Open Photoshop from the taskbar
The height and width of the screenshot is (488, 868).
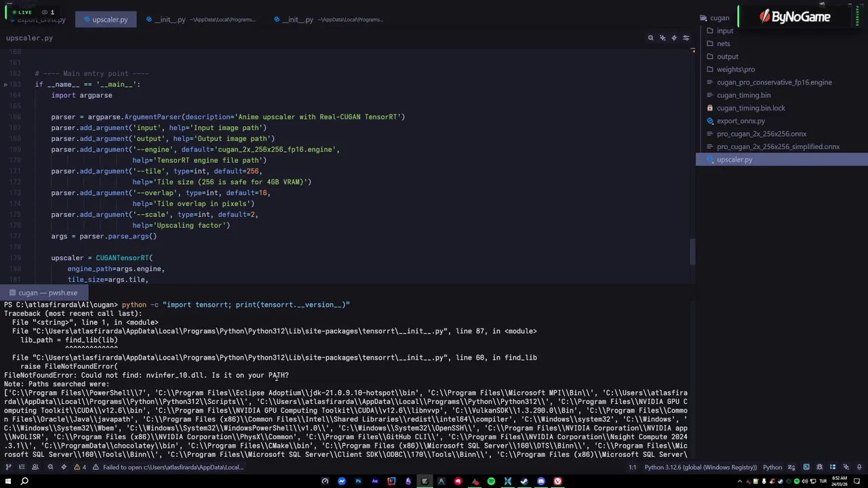[358, 481]
